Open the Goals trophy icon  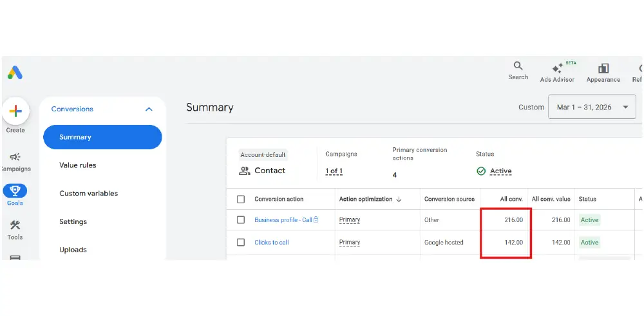tap(15, 191)
